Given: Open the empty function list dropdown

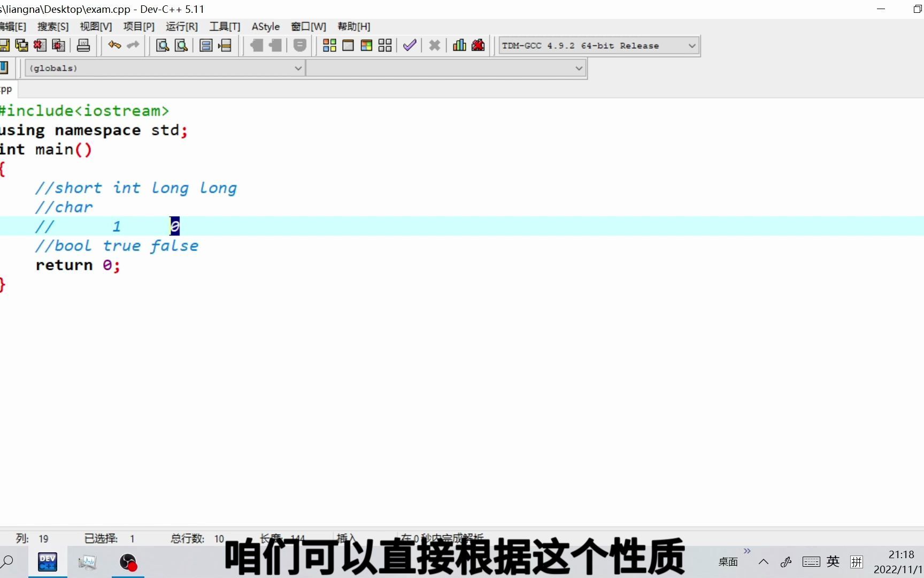Looking at the screenshot, I should click(x=446, y=68).
